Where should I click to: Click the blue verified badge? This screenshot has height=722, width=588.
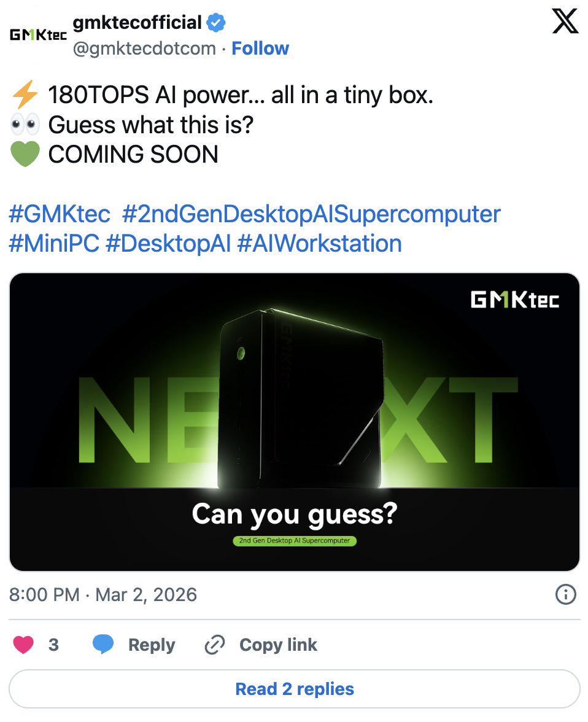(216, 23)
